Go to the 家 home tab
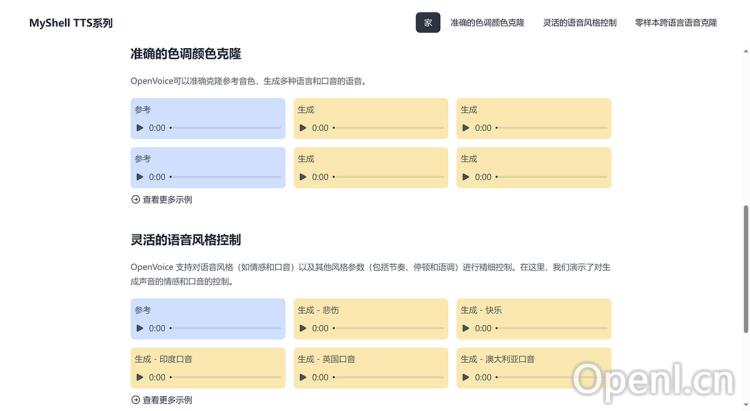Image resolution: width=750 pixels, height=411 pixels. point(428,22)
